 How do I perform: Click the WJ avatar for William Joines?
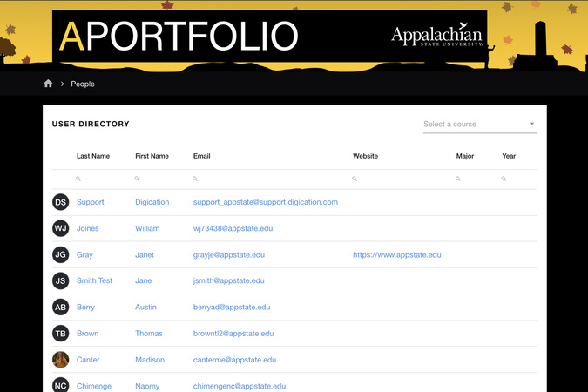tap(60, 228)
